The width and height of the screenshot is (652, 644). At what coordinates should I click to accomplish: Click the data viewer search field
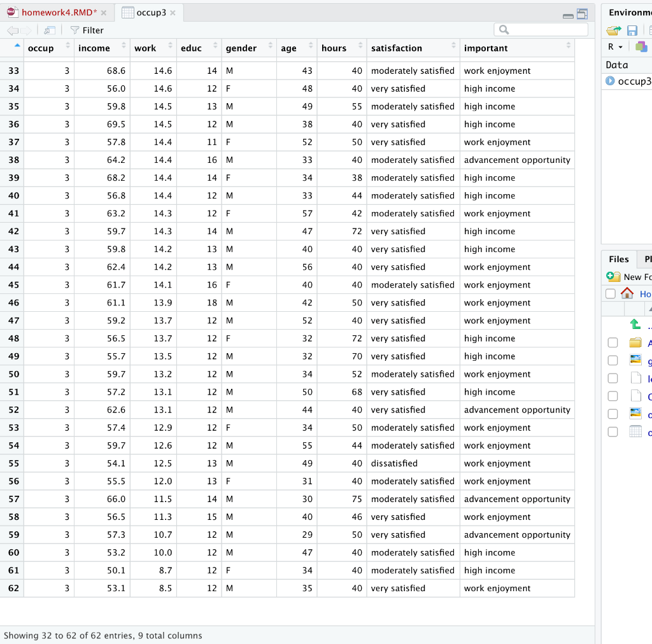pyautogui.click(x=541, y=29)
